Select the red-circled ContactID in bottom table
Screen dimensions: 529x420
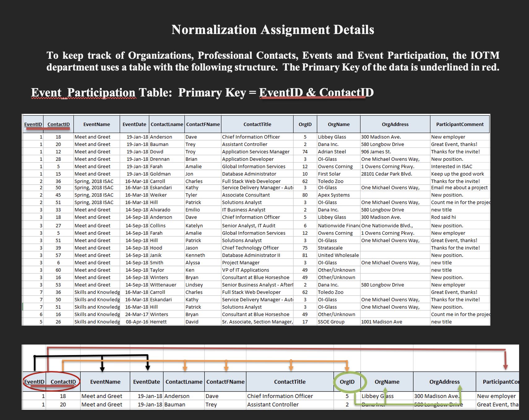pos(63,382)
